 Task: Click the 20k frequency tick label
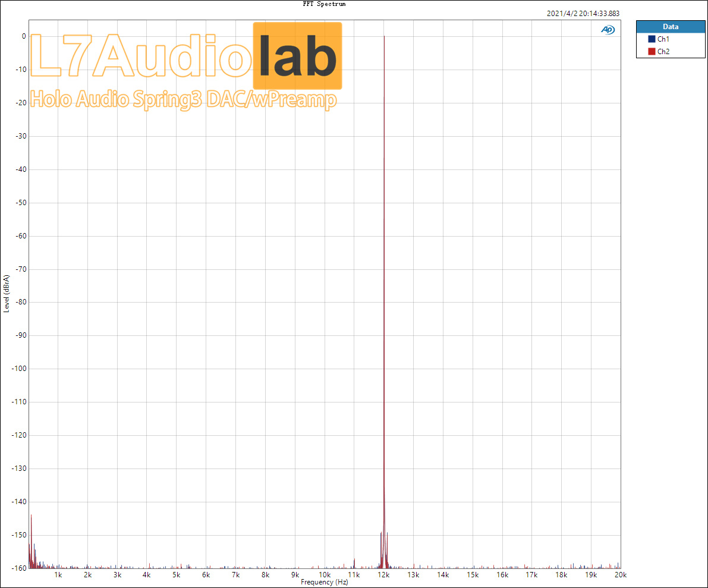pos(620,575)
